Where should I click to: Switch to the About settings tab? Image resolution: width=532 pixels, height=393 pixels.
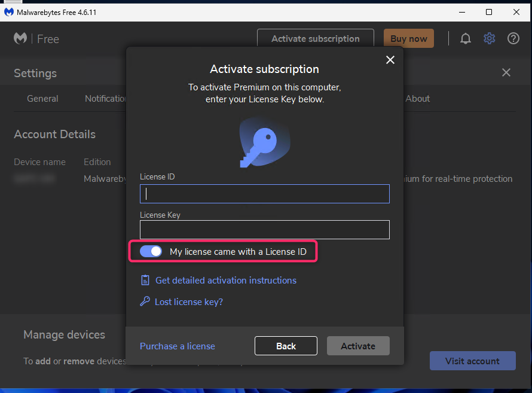pyautogui.click(x=418, y=99)
